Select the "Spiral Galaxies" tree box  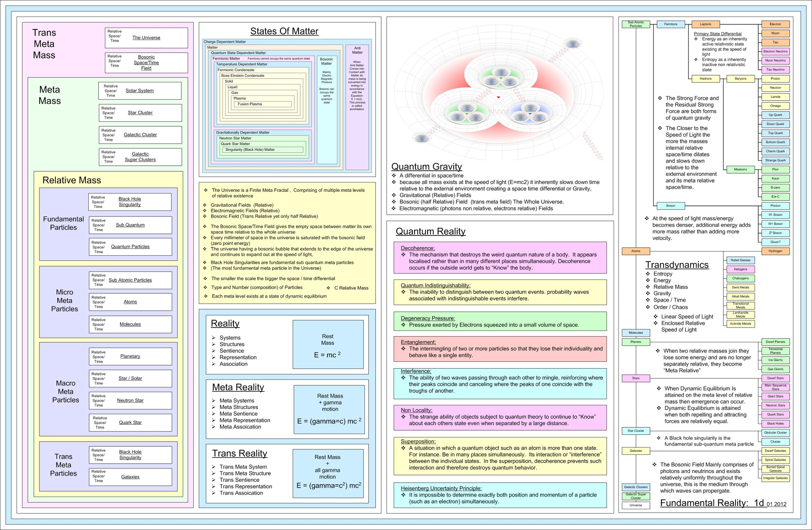point(775,460)
